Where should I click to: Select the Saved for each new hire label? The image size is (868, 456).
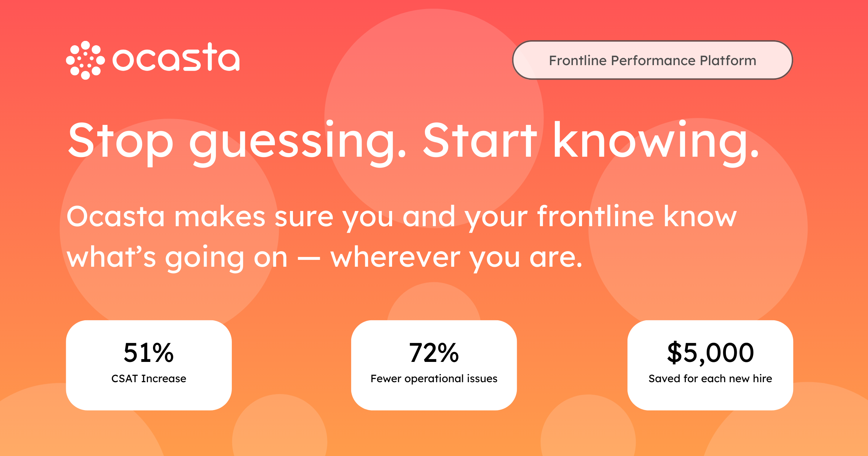pos(710,379)
